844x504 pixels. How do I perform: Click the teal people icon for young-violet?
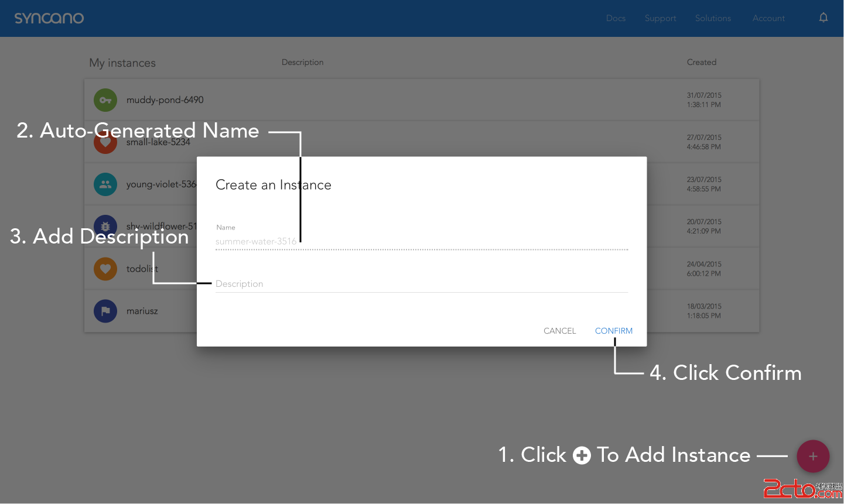click(105, 184)
